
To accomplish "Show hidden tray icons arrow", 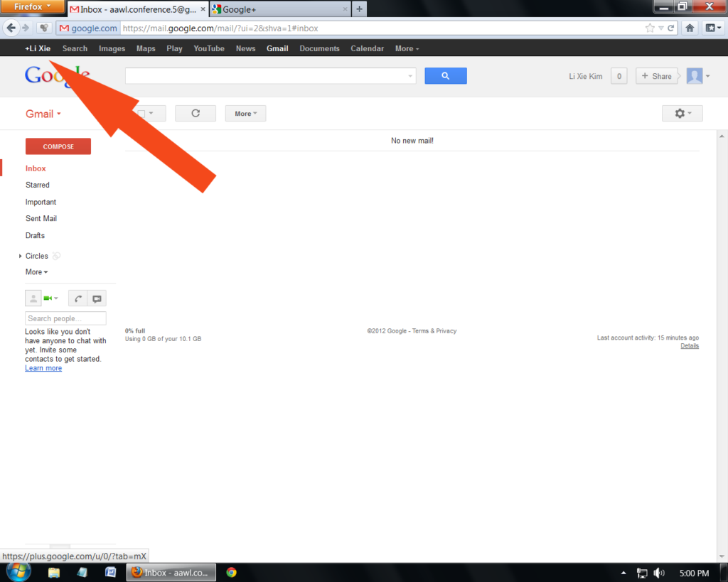I will click(623, 573).
